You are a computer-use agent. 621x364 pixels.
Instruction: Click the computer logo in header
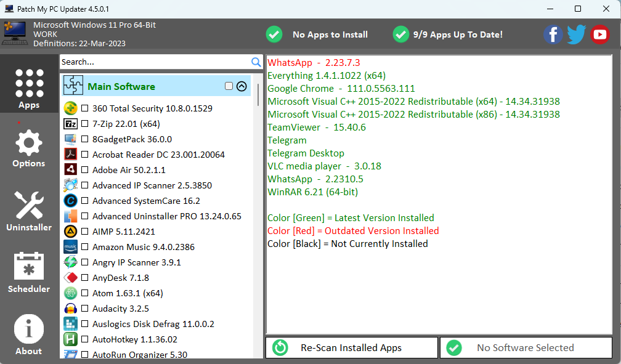click(x=15, y=34)
